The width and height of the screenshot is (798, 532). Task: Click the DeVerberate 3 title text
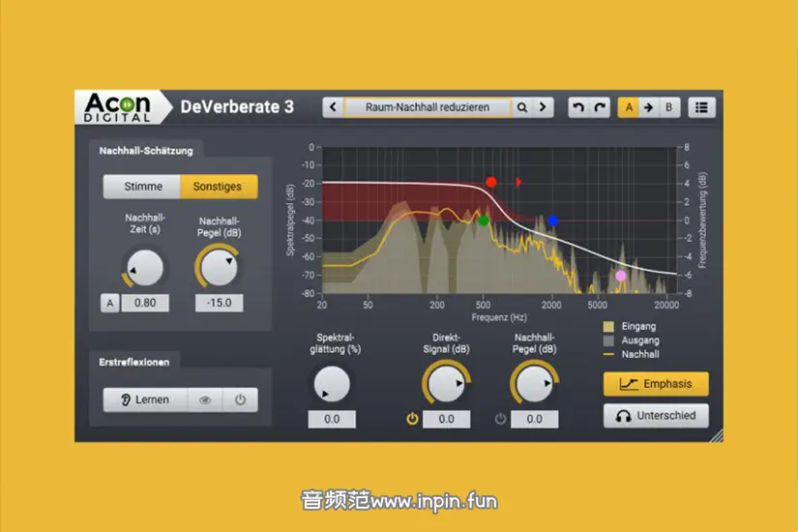click(237, 107)
